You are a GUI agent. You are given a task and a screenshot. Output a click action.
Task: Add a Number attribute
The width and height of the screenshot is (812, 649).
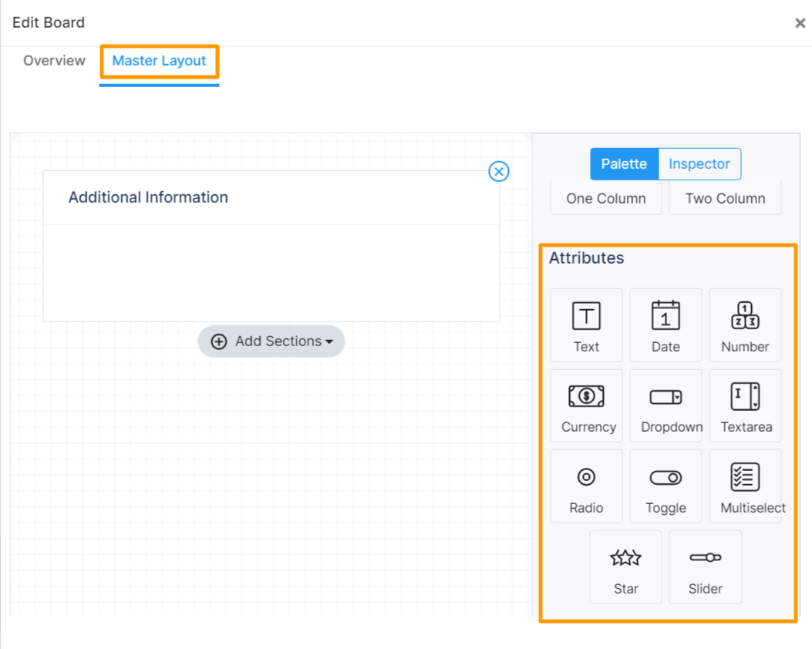pos(745,324)
